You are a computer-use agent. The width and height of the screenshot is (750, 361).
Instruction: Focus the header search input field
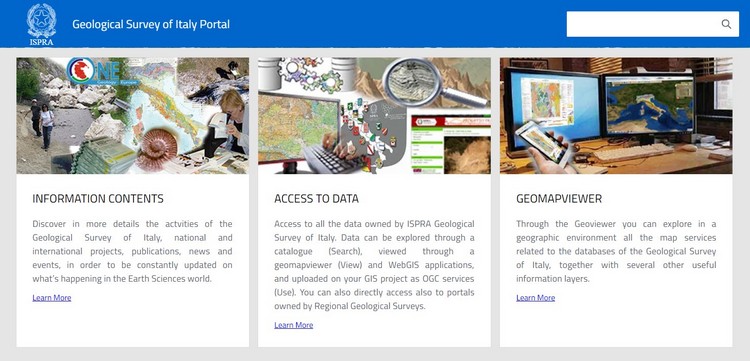coord(652,24)
